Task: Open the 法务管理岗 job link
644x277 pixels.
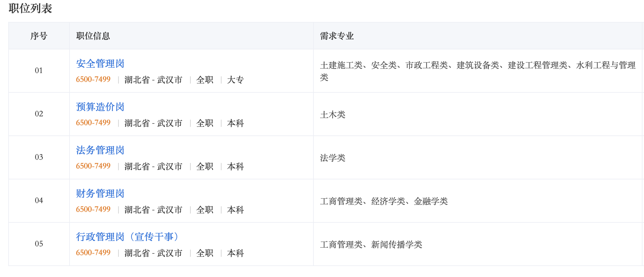Action: (100, 150)
